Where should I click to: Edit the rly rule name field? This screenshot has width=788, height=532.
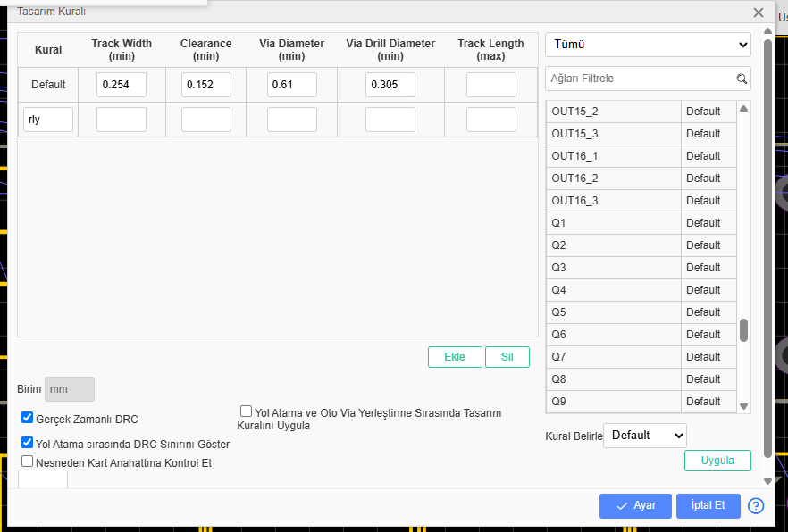coord(48,120)
